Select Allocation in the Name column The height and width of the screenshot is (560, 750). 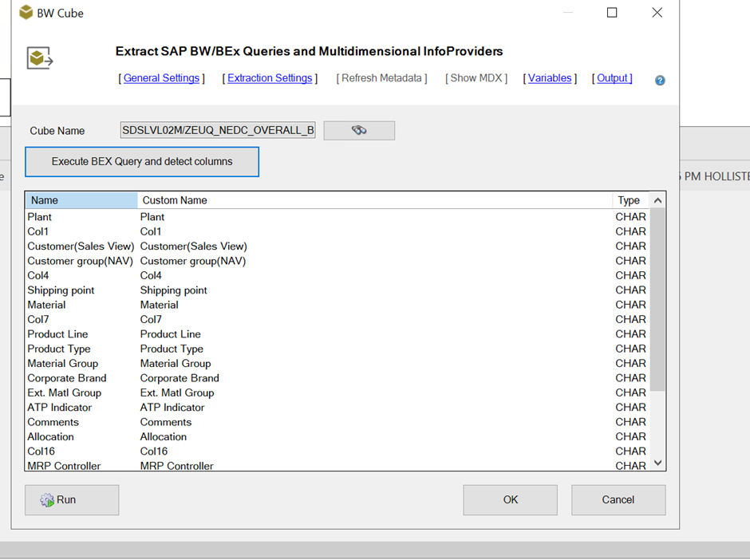pos(51,437)
